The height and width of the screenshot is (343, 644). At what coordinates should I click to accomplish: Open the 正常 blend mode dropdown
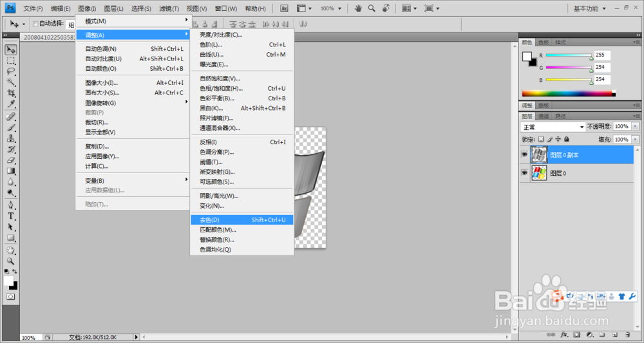(x=553, y=127)
